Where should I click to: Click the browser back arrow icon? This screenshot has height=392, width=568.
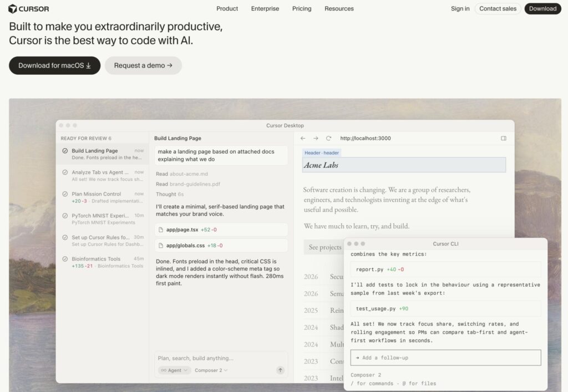pyautogui.click(x=303, y=138)
